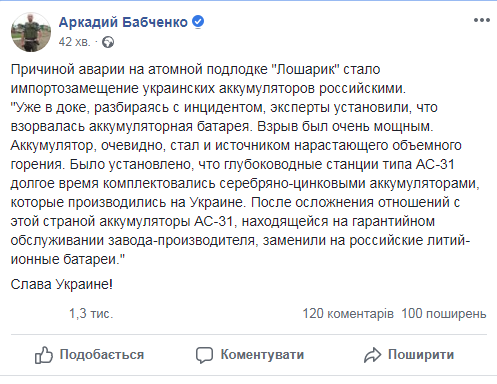Click the first line mentioning "Лошарик"
The width and height of the screenshot is (497, 384).
196,69
